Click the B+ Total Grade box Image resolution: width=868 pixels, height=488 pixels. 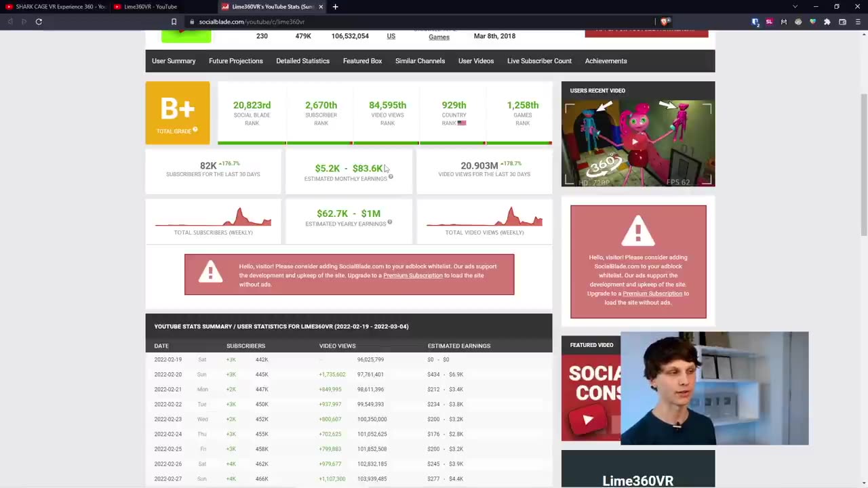click(177, 113)
